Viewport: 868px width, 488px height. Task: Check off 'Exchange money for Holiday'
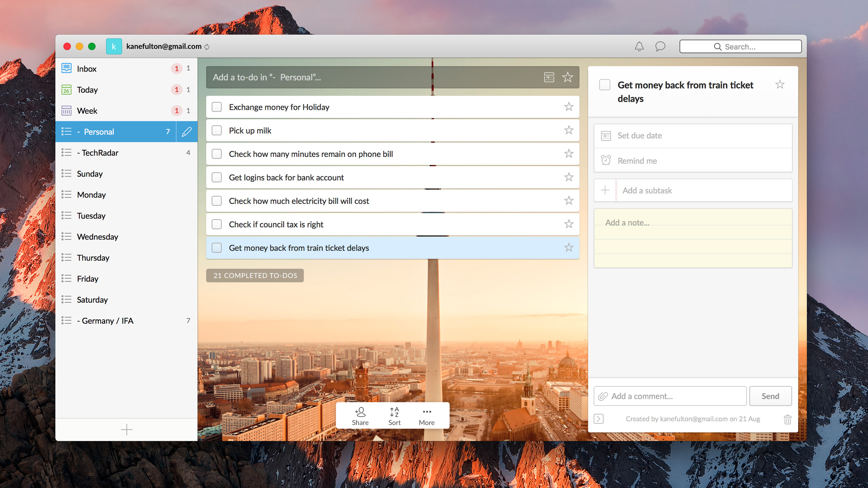point(217,107)
